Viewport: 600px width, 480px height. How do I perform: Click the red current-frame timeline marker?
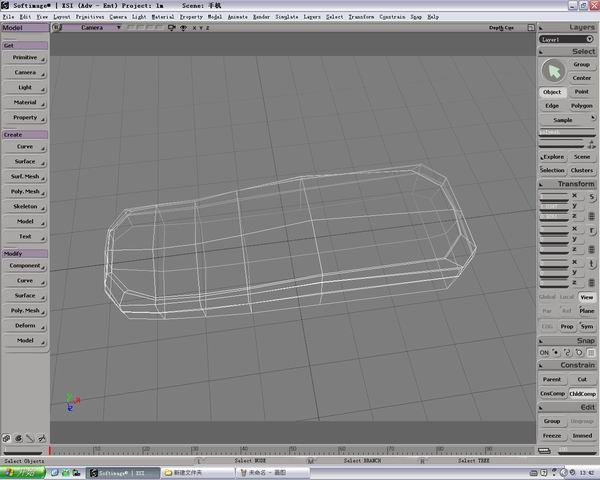tap(50, 451)
